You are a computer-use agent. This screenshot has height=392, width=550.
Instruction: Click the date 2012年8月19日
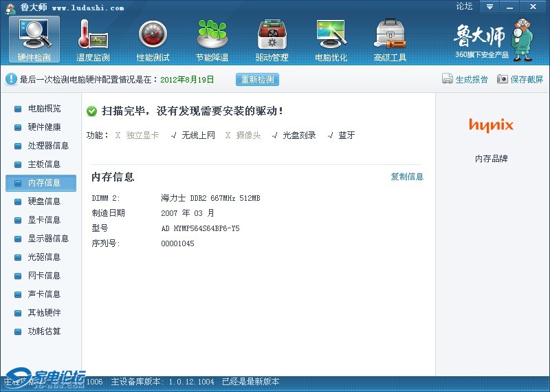pos(187,80)
